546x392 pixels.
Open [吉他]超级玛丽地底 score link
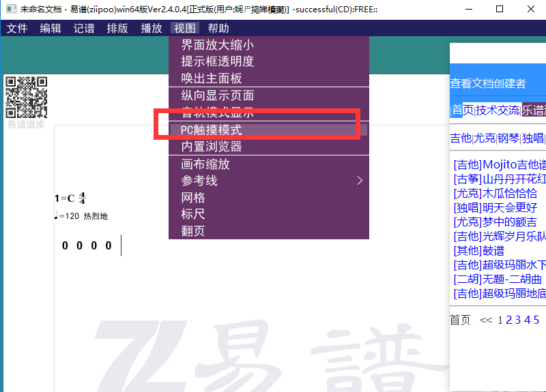(x=500, y=294)
